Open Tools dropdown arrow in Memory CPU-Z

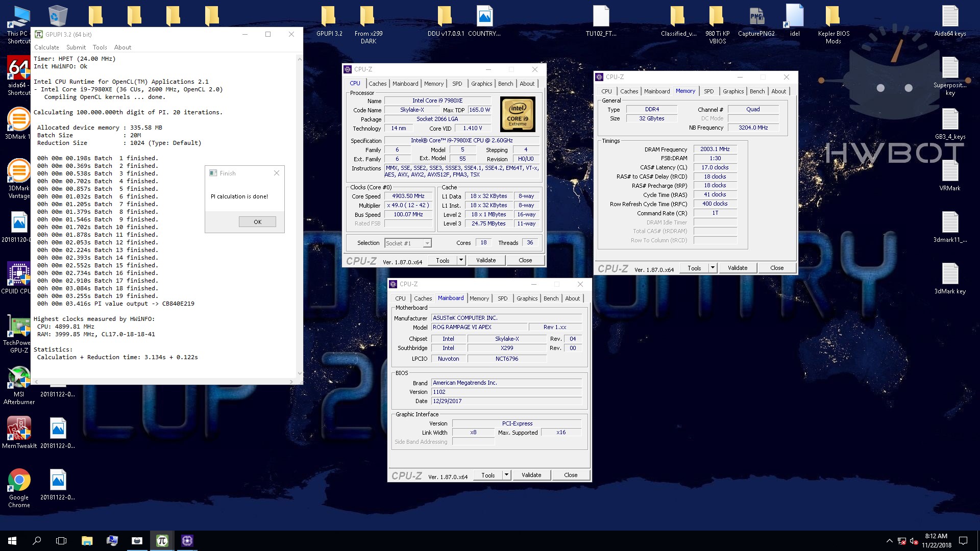[x=713, y=268]
